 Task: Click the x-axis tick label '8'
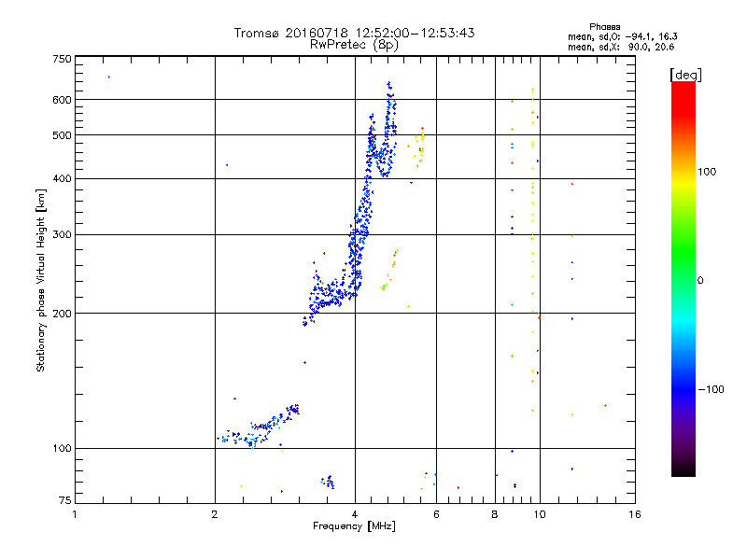click(x=495, y=514)
